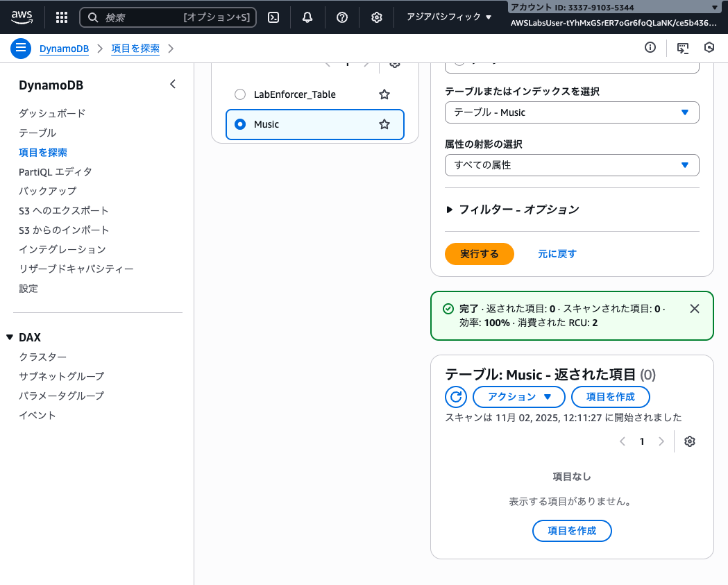
Task: Favorite the Music table with star
Action: point(384,124)
